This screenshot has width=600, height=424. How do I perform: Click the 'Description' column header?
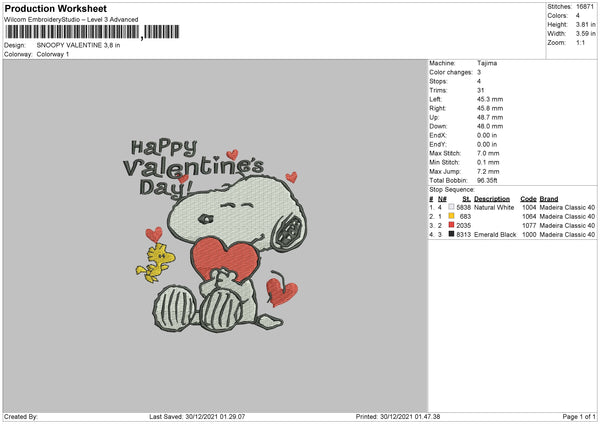click(x=492, y=199)
